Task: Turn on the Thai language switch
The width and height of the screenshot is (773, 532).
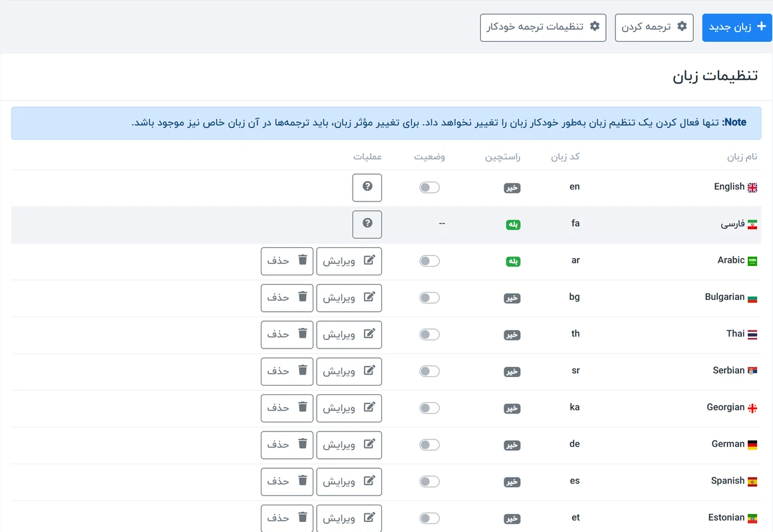Action: (429, 335)
